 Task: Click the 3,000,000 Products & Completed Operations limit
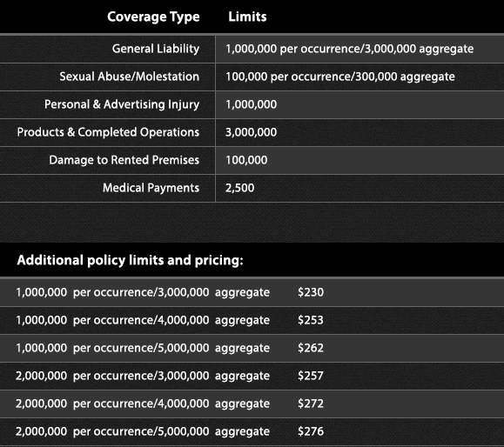[x=251, y=132]
